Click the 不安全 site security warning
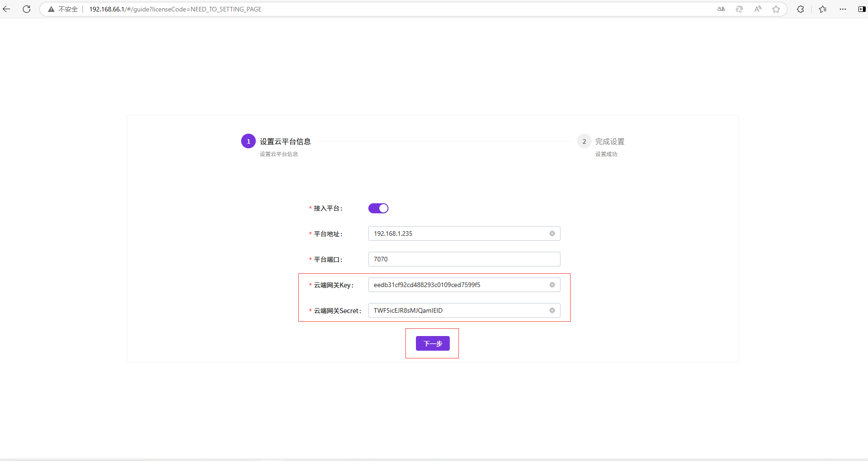This screenshot has height=461, width=868. [x=63, y=9]
